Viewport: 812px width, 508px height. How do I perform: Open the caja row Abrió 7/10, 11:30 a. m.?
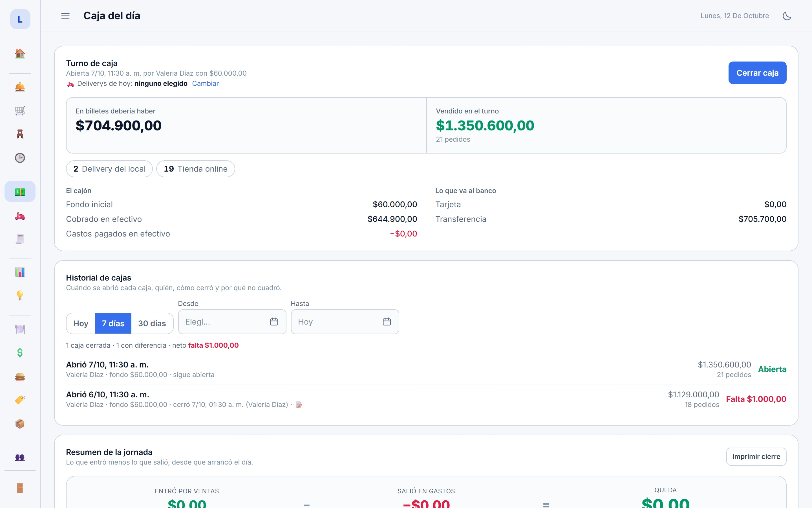point(426,369)
